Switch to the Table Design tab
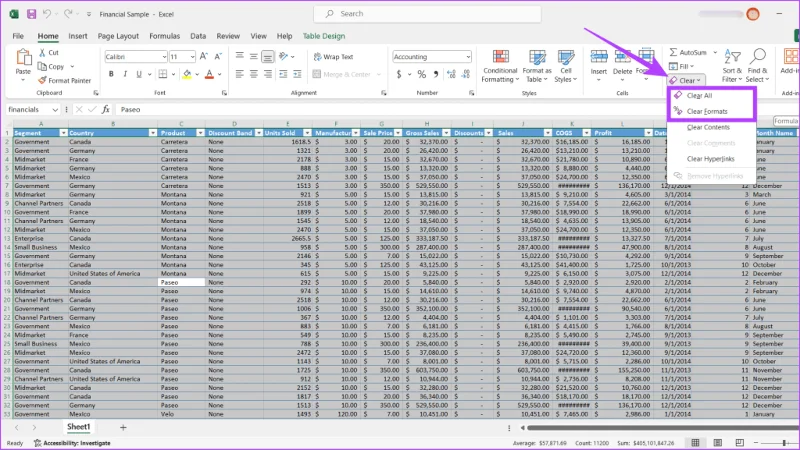The height and width of the screenshot is (450, 800). click(324, 36)
